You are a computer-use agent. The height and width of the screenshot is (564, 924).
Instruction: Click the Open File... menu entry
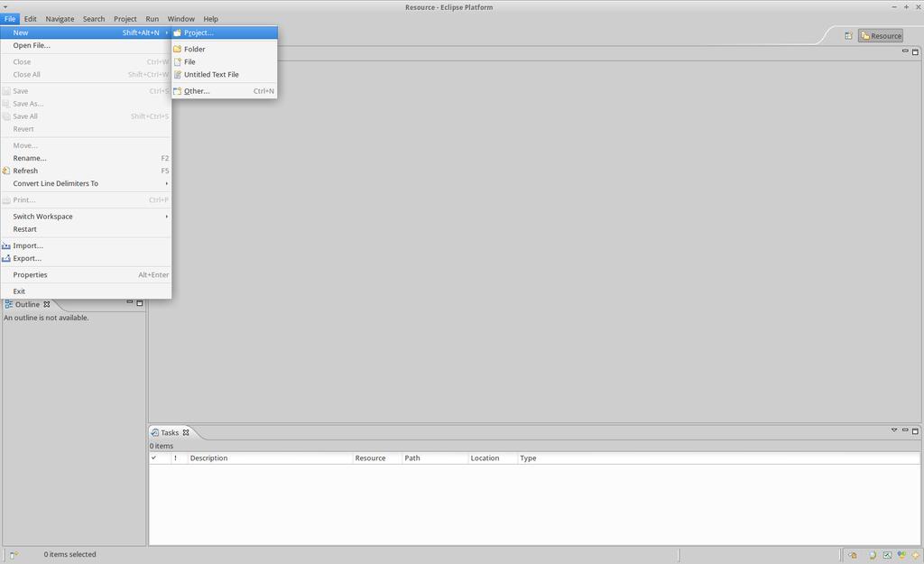click(86, 45)
